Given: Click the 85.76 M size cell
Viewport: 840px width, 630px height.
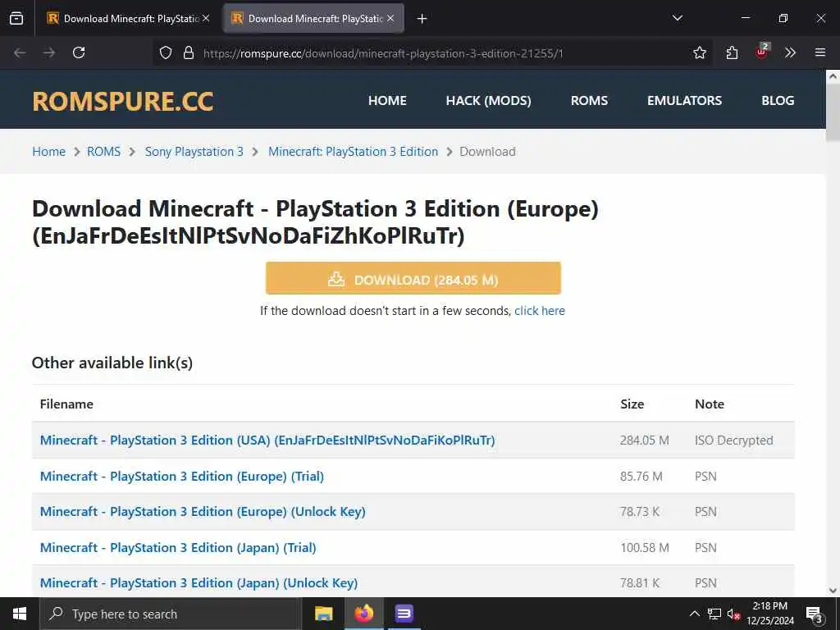Looking at the screenshot, I should (x=641, y=477).
